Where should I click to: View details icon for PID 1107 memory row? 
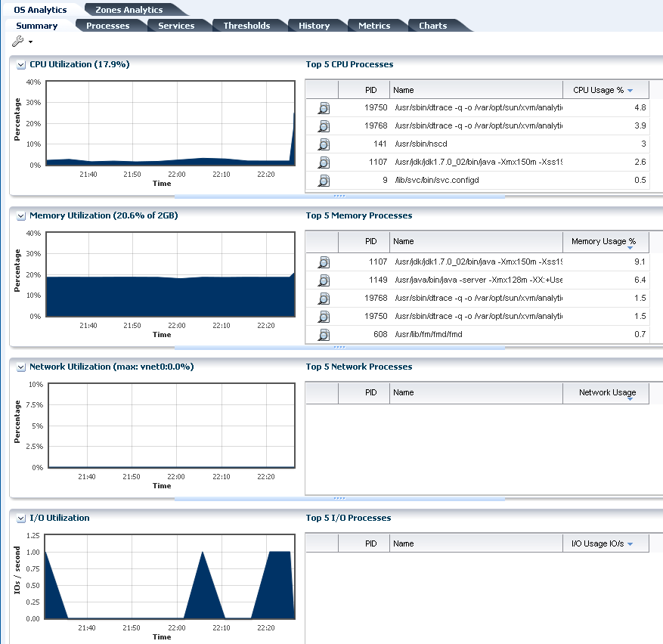click(x=324, y=262)
